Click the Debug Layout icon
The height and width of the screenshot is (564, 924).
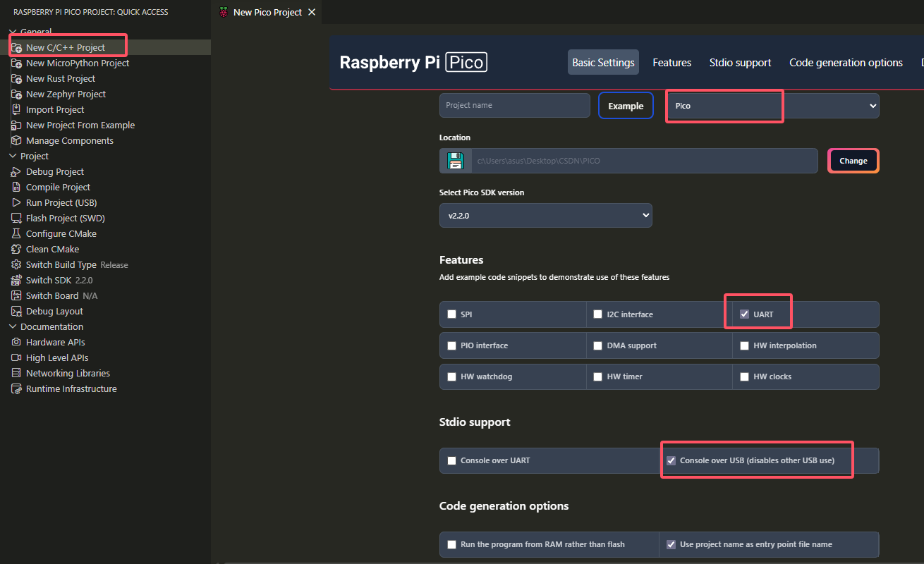pos(16,312)
